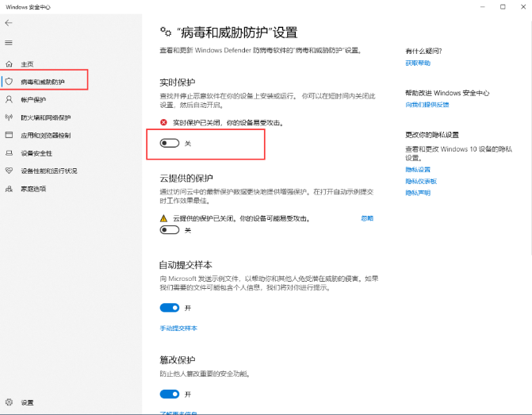Enable the 云提供的保护 toggle
532x415 pixels.
(170, 230)
